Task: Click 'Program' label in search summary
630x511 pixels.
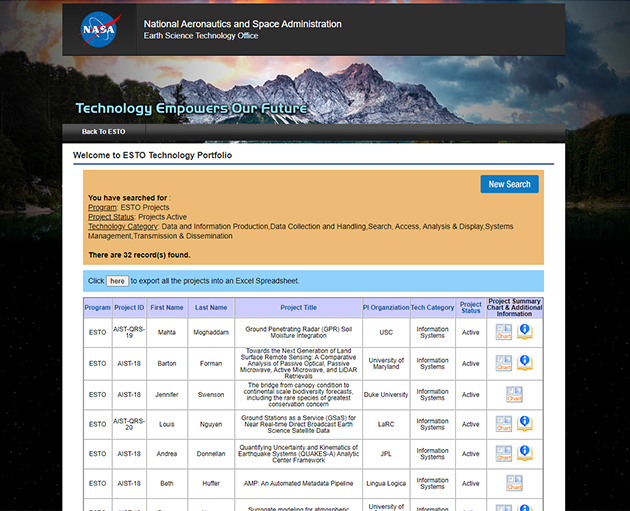Action: click(x=102, y=207)
